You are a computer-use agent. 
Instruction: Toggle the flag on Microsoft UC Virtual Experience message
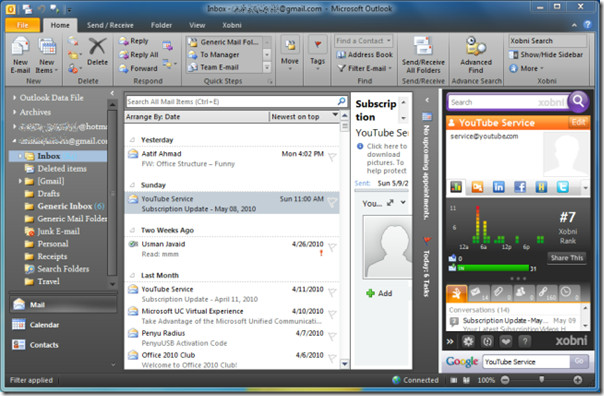332,314
